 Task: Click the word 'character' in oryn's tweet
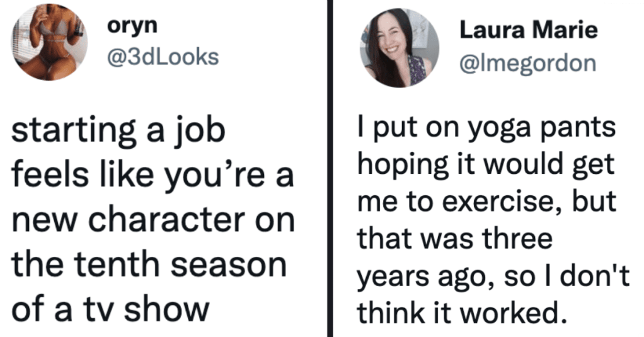pos(166,221)
